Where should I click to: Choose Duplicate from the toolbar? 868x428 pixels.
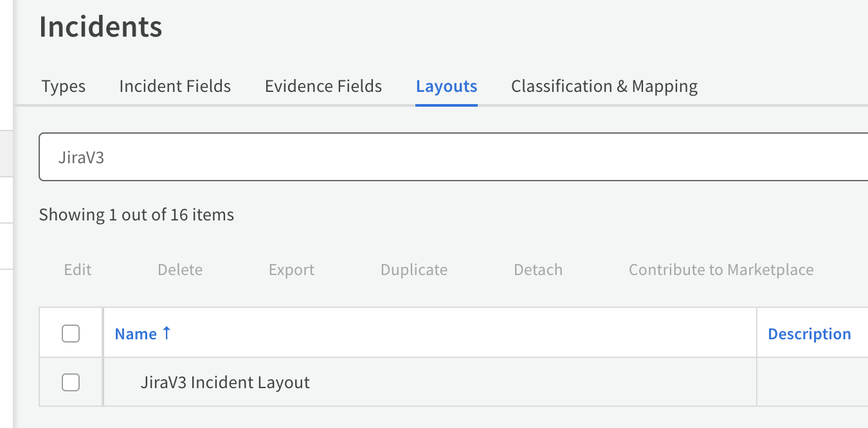413,270
